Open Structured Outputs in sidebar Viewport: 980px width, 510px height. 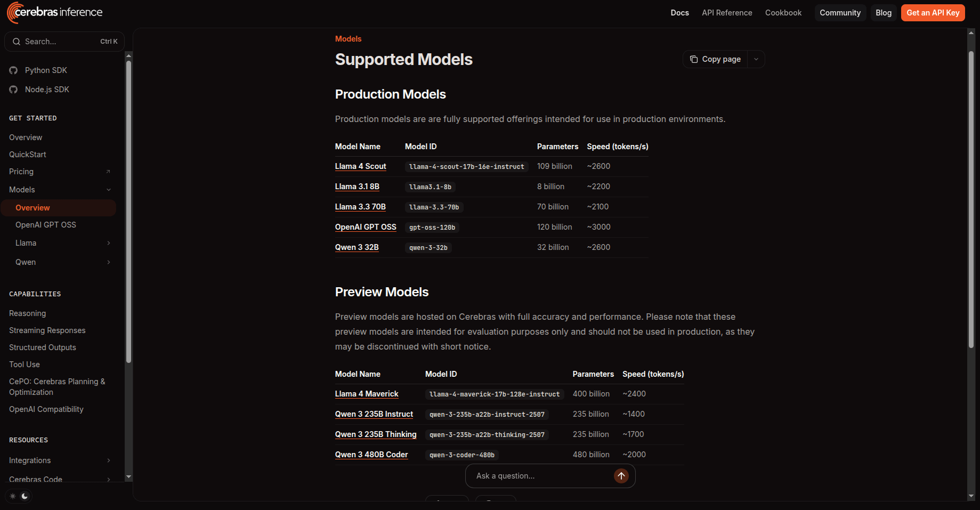[x=43, y=347]
